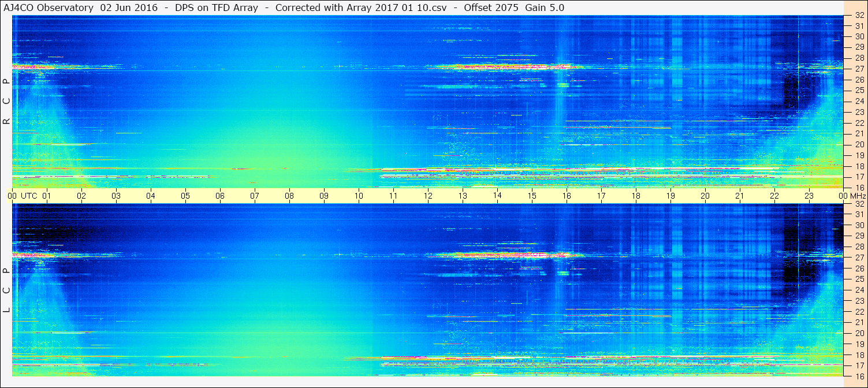Select the 10 hour marker
Image resolution: width=868 pixels, height=388 pixels.
point(359,196)
